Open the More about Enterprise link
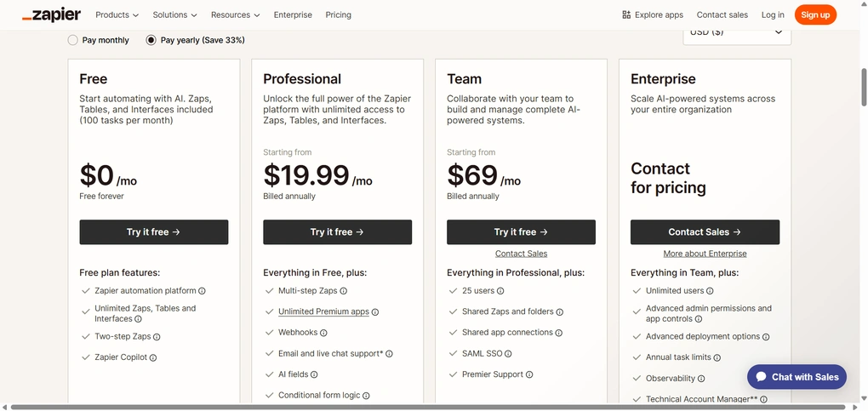This screenshot has width=868, height=411. click(705, 254)
